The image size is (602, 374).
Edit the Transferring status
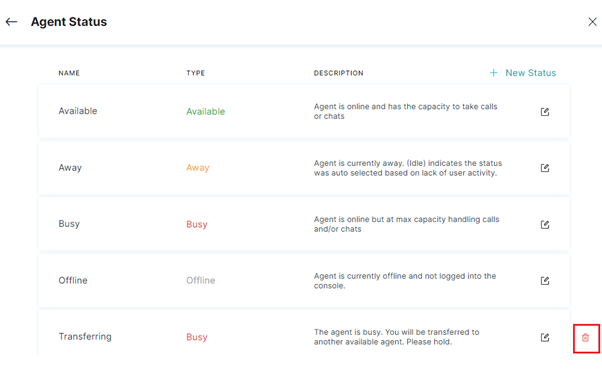click(x=545, y=337)
